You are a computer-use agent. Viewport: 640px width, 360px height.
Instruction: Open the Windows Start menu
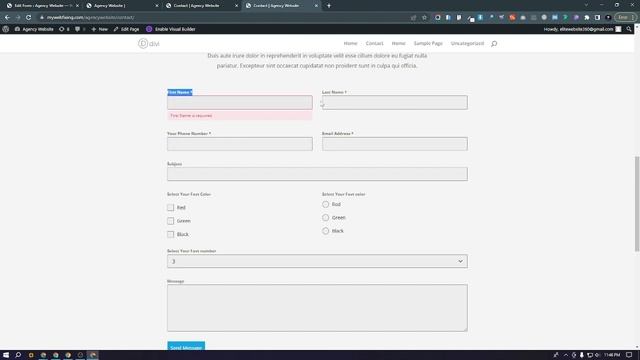click(x=6, y=355)
